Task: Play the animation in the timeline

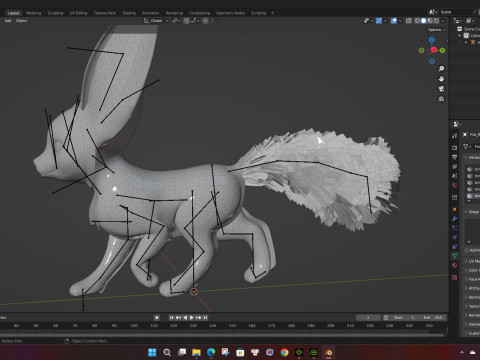Action: click(x=192, y=318)
